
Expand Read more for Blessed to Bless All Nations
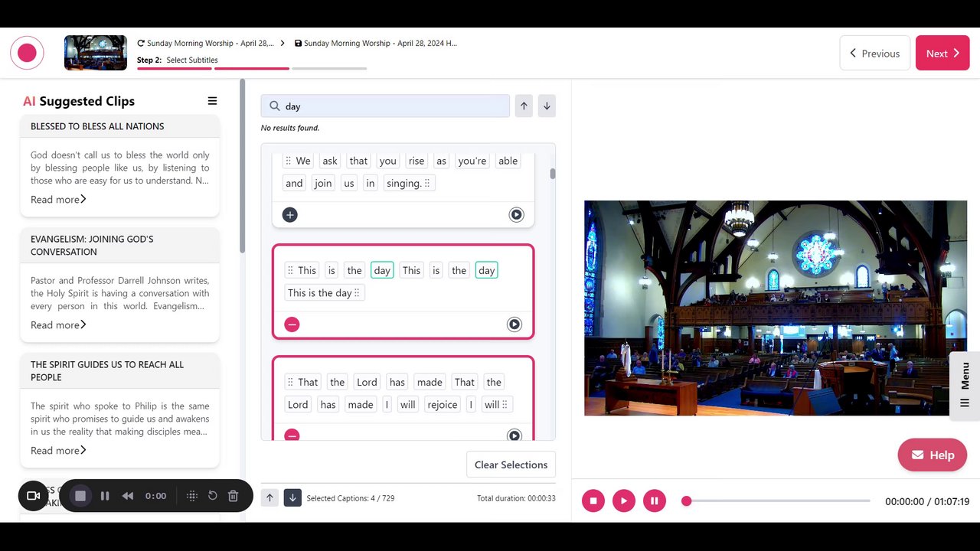click(x=58, y=200)
